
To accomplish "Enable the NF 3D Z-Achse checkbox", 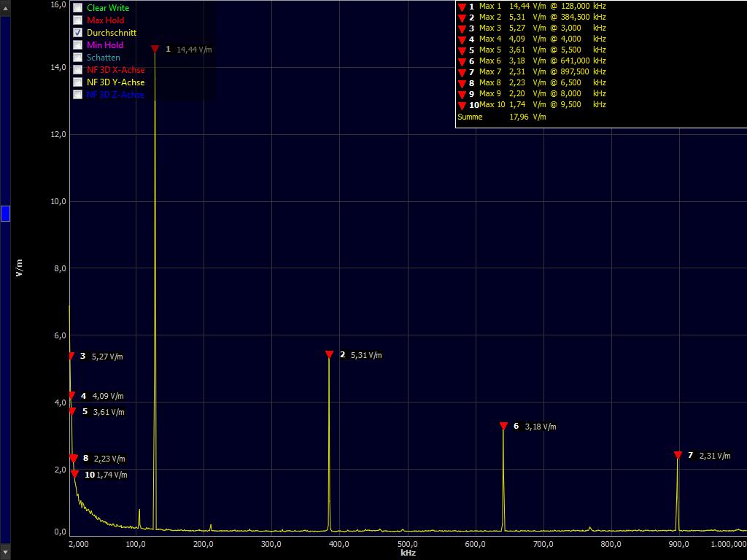I will pos(77,95).
